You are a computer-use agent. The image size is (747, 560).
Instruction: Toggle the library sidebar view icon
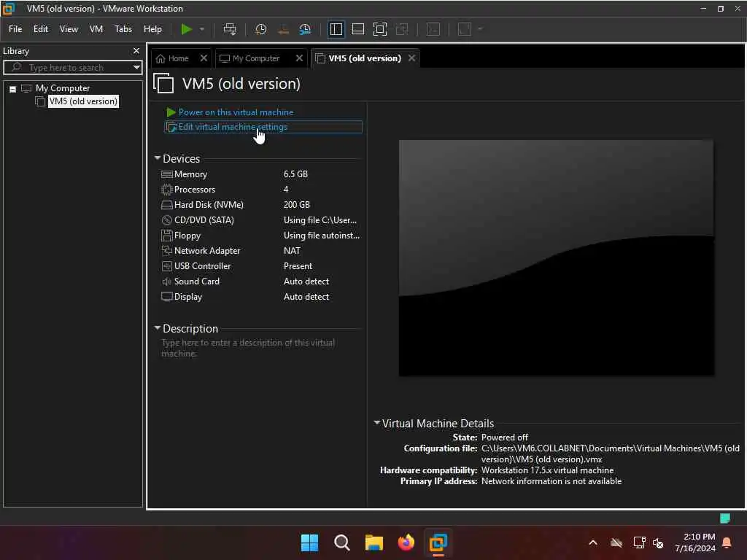coord(336,29)
